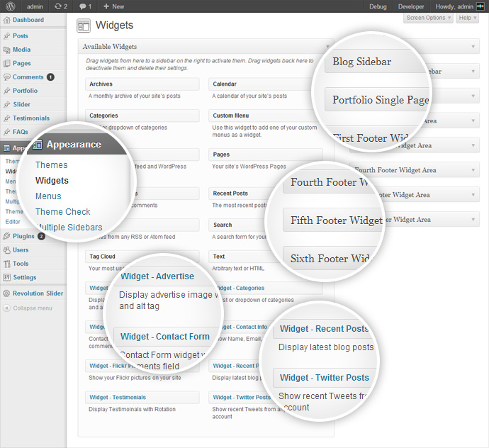Screen dimensions: 489x448
Task: Open the Posts menu in sidebar
Action: (21, 35)
